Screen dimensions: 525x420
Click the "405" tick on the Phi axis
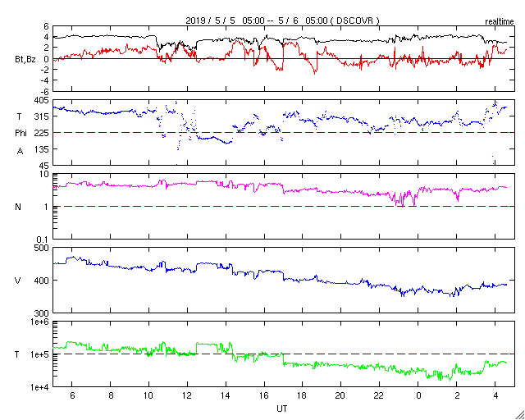coord(42,100)
